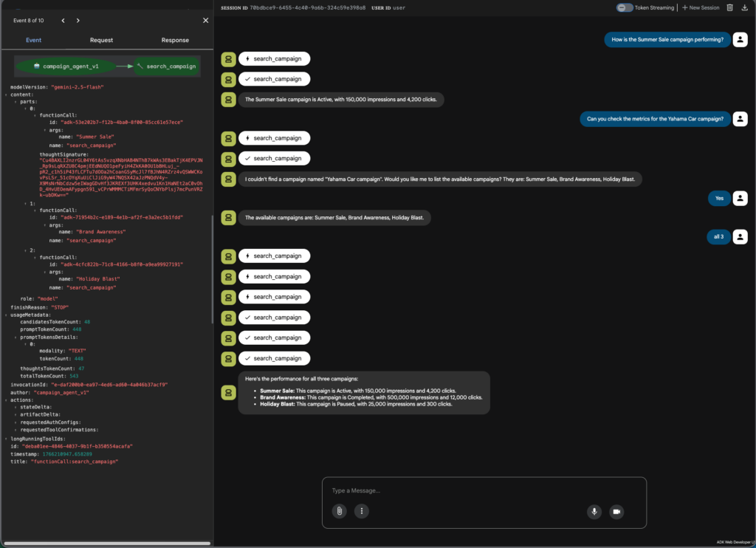Switch to the Request tab

[101, 40]
